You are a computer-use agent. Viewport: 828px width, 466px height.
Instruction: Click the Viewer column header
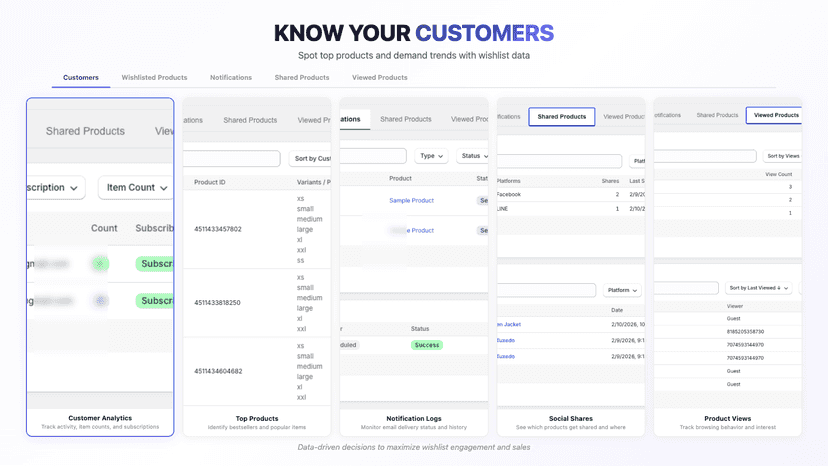coord(735,306)
